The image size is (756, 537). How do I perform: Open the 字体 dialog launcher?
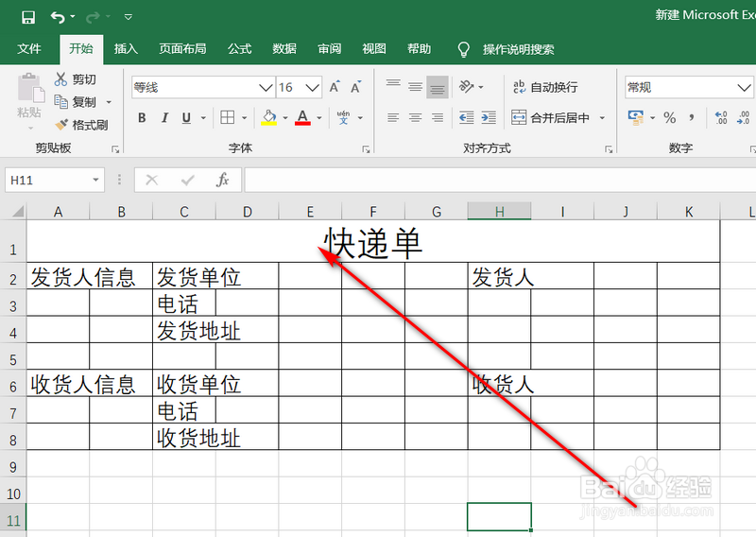tap(366, 149)
